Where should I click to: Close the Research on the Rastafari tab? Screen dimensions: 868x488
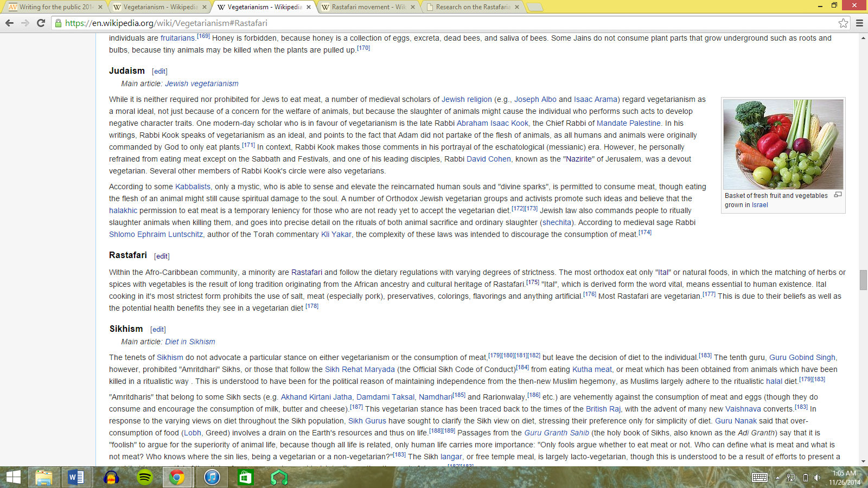click(516, 7)
